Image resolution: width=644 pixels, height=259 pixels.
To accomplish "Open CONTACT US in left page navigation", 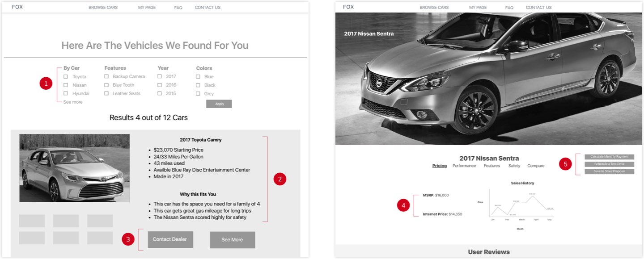I will coord(208,8).
